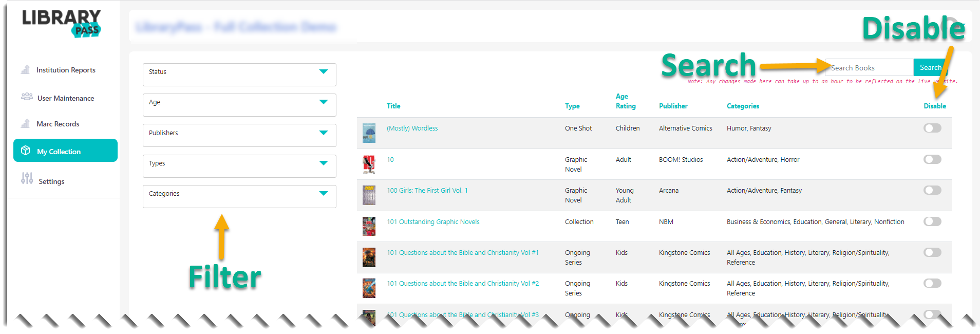
Task: Click the Teen age rating cell
Action: tap(622, 222)
